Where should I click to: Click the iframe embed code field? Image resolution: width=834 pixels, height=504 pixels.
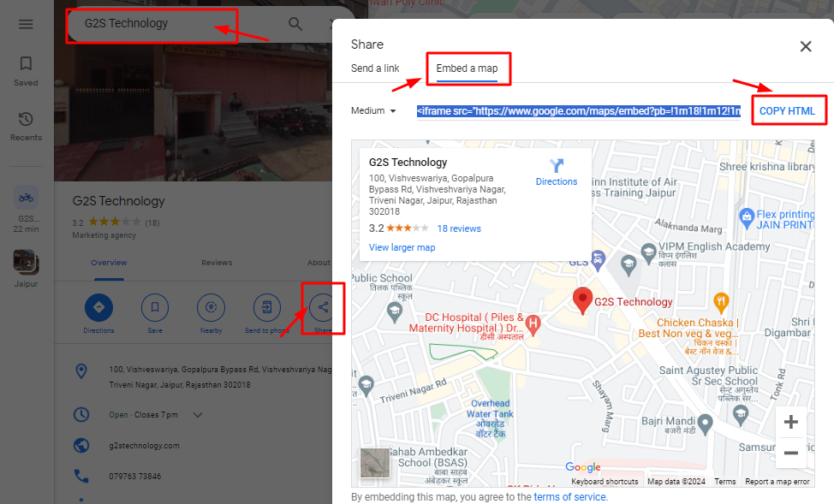tap(578, 111)
